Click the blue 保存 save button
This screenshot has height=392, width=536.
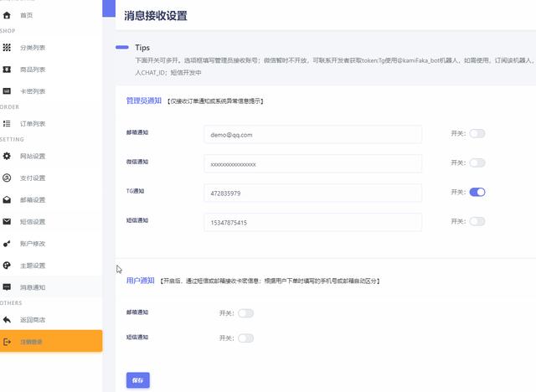[137, 380]
